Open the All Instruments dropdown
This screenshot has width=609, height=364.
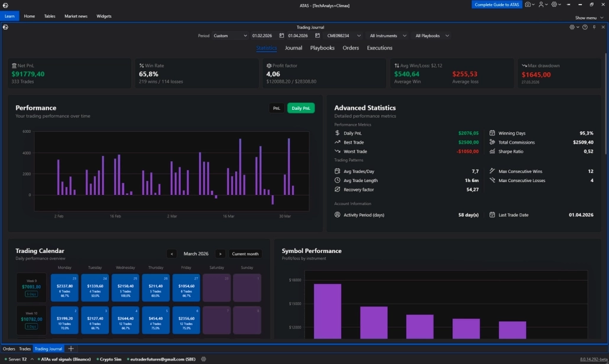click(388, 35)
